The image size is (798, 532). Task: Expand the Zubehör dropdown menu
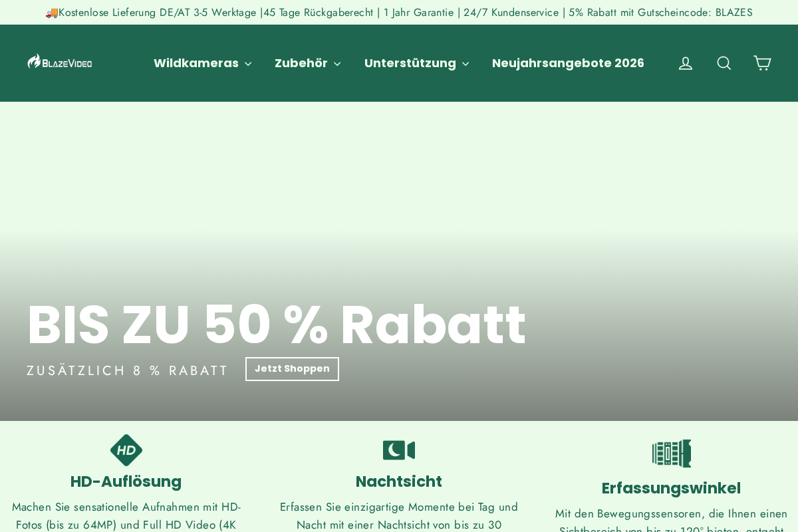pyautogui.click(x=307, y=63)
